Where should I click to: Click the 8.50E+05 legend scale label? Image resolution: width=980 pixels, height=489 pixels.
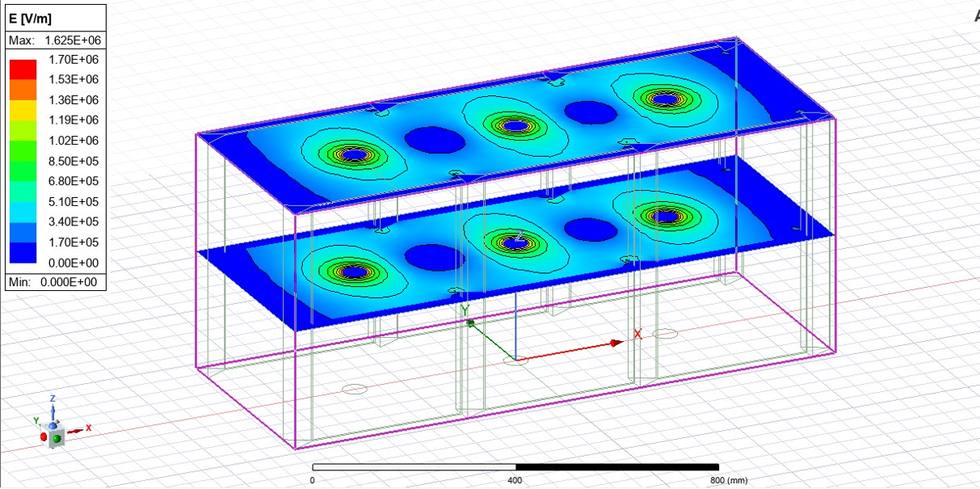coord(74,161)
